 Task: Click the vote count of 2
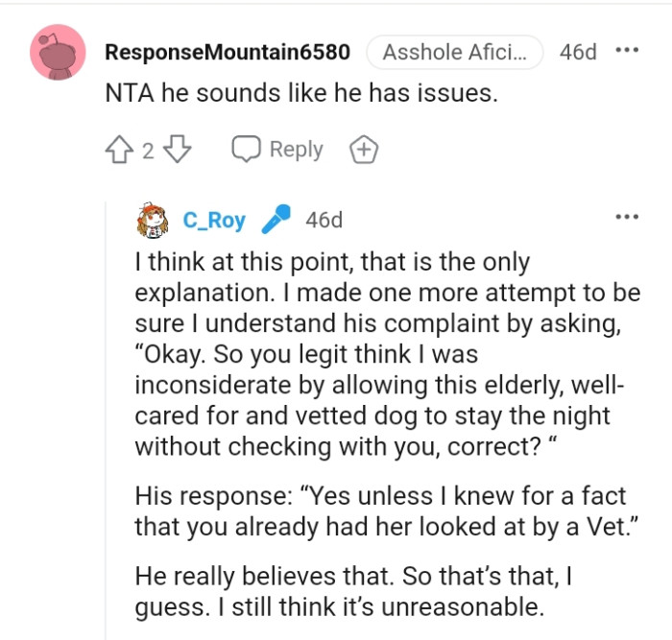148,151
